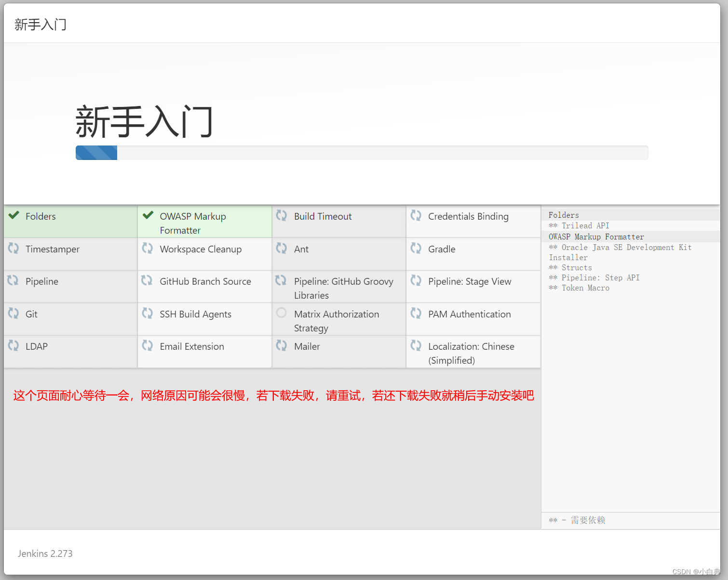Select the Gradle plugin label

coord(442,249)
